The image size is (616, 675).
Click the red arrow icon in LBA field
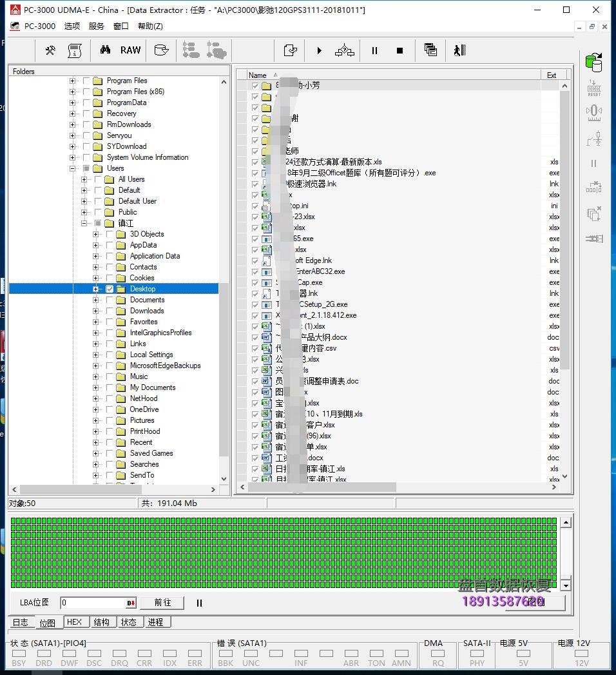point(131,603)
